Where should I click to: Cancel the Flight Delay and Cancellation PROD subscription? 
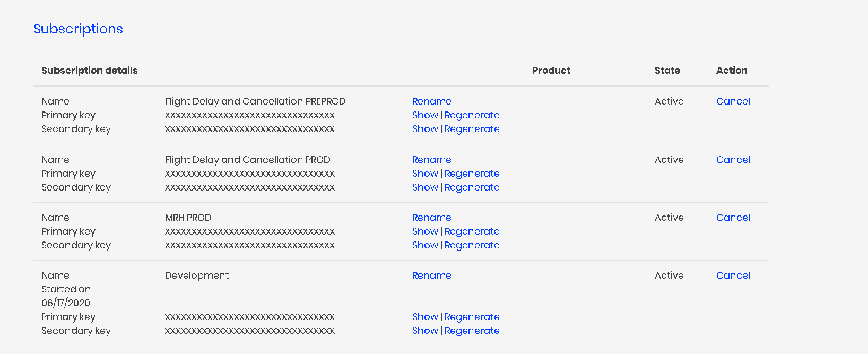pos(733,160)
